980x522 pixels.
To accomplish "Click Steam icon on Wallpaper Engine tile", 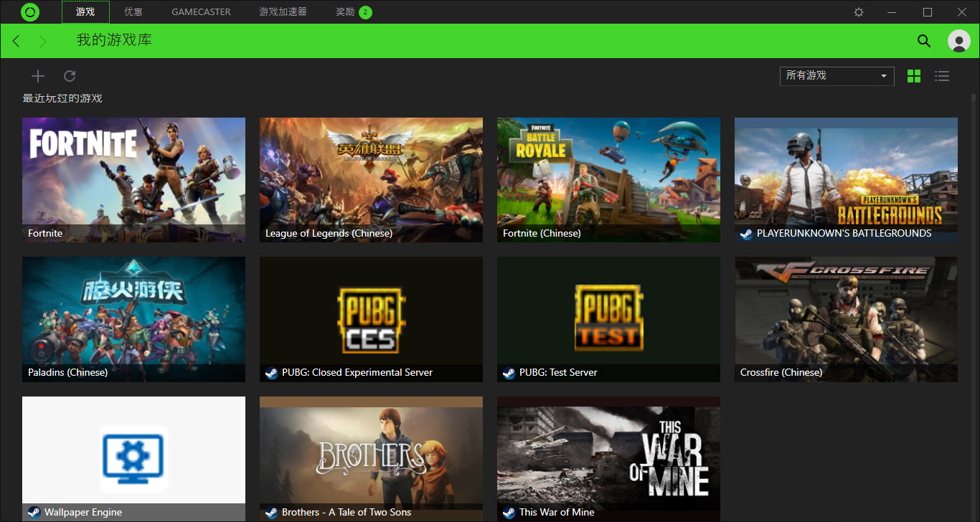I will (x=34, y=513).
